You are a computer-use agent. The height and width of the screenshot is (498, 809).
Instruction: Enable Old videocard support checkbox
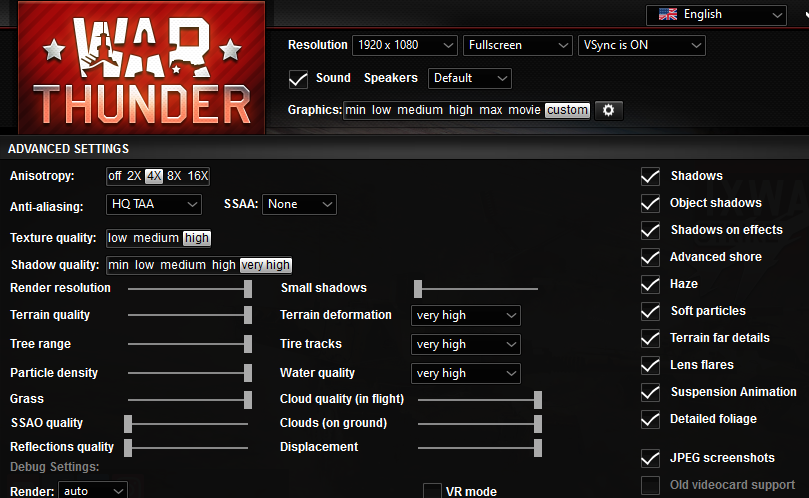tap(650, 485)
